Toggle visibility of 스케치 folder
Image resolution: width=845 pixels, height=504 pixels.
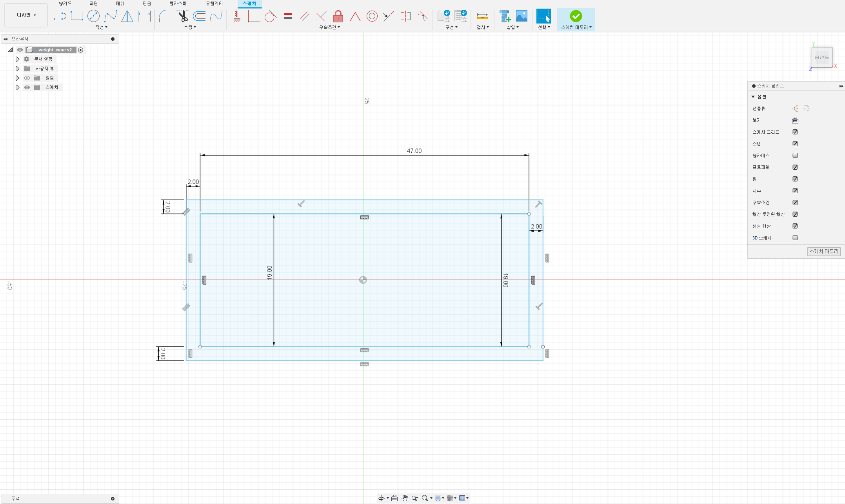point(27,87)
